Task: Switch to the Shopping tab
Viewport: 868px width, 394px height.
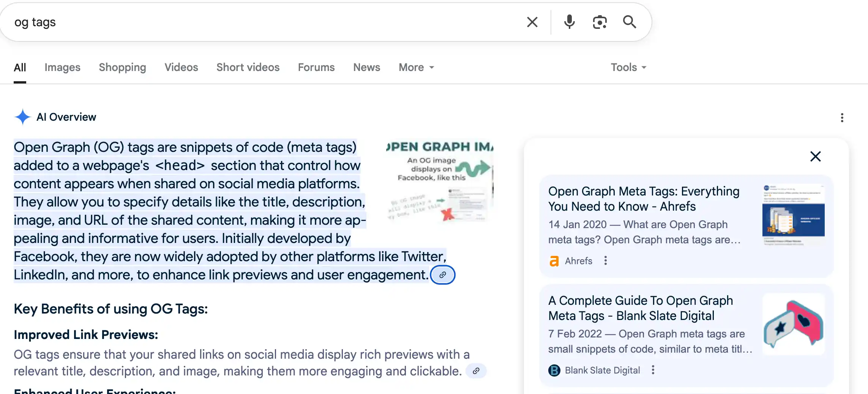Action: (122, 67)
